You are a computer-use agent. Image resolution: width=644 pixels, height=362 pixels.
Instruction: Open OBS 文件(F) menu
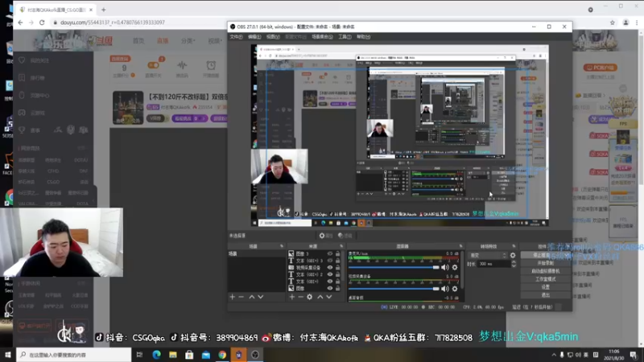(x=236, y=37)
